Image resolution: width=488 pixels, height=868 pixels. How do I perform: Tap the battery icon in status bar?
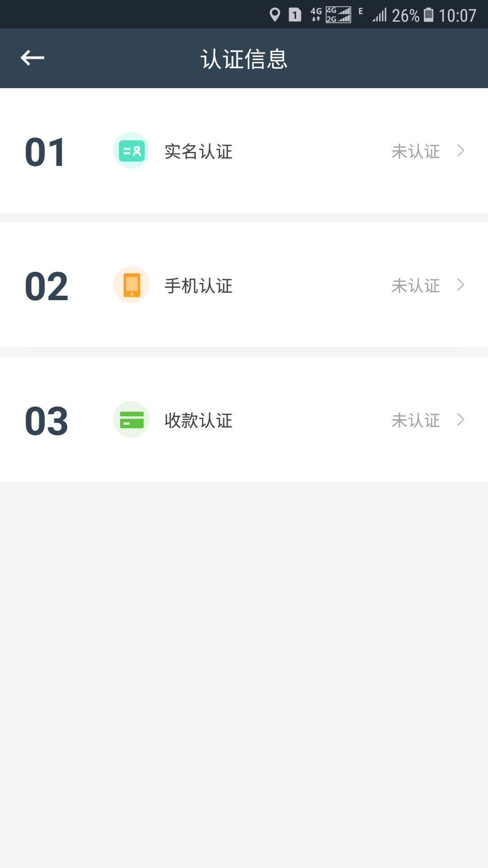click(428, 15)
